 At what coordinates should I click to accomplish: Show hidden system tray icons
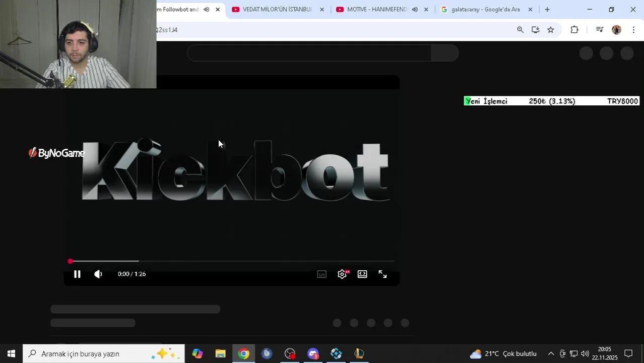(551, 354)
